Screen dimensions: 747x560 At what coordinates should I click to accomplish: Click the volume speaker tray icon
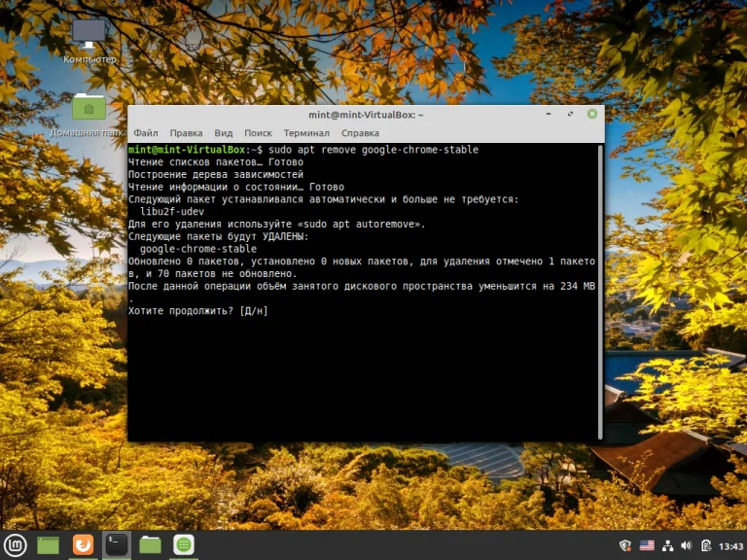tap(686, 545)
